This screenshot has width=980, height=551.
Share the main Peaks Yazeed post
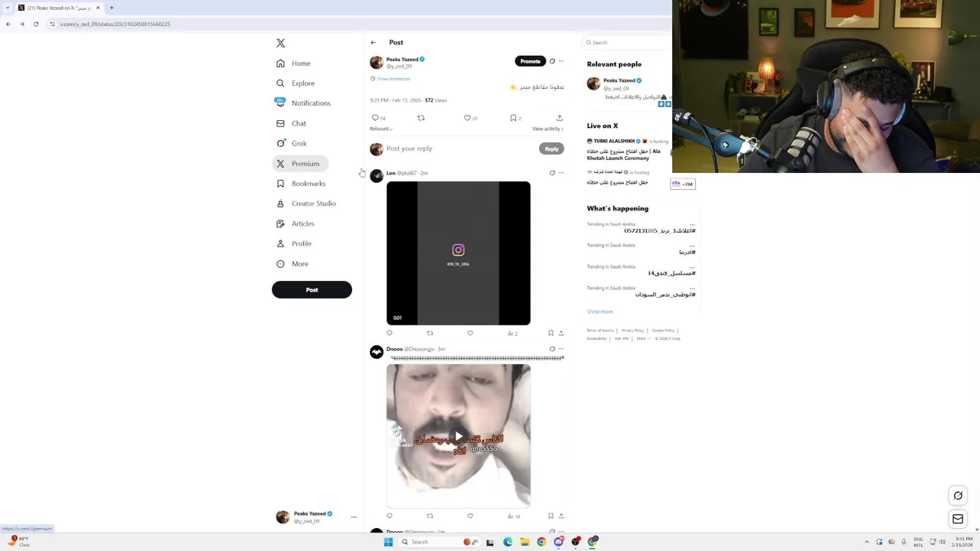click(560, 118)
